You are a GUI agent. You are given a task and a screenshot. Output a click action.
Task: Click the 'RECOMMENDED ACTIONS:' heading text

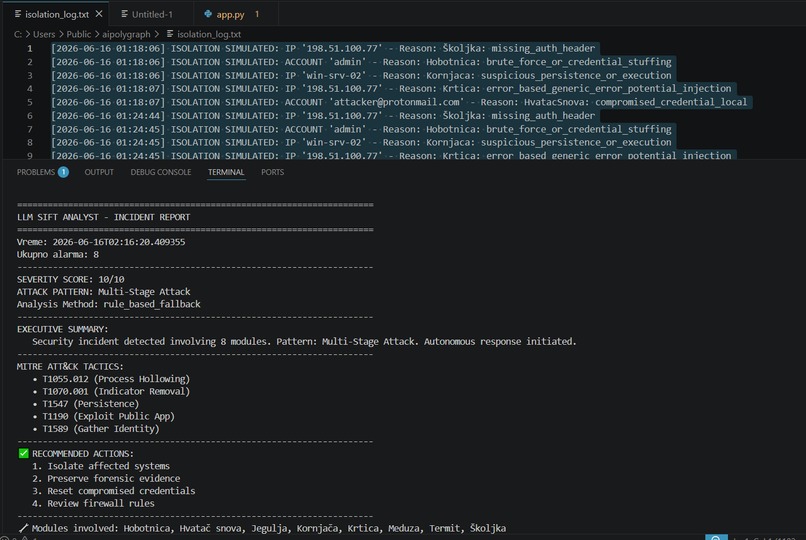pos(83,454)
